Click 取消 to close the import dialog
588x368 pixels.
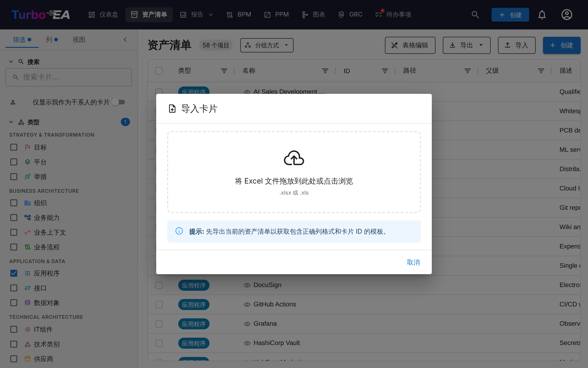point(413,262)
